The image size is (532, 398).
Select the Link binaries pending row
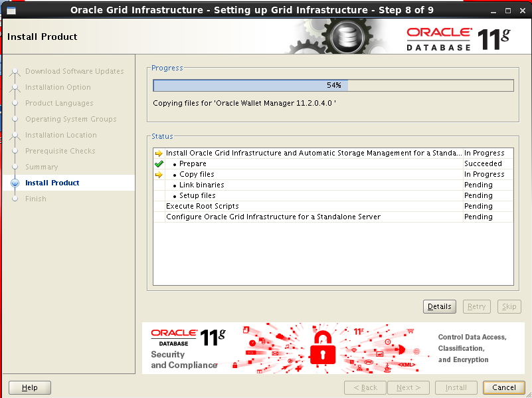[201, 185]
